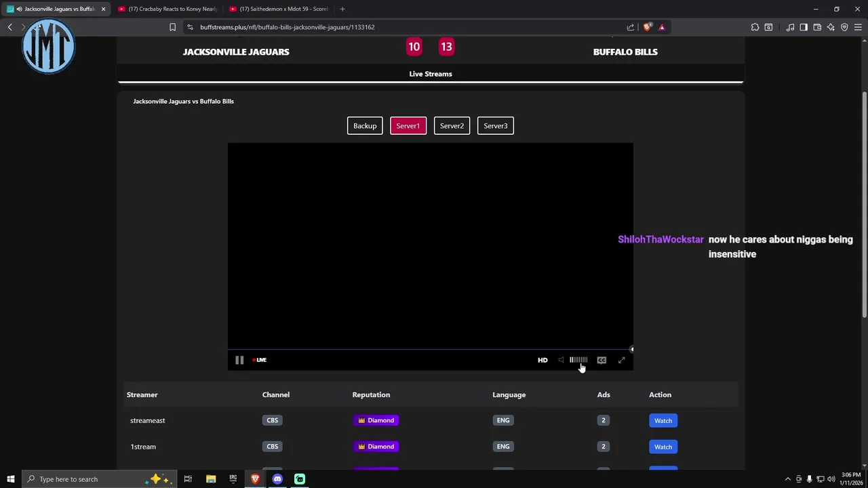Click streameast streamer name
Screen dimensions: 868x488
pos(148,420)
